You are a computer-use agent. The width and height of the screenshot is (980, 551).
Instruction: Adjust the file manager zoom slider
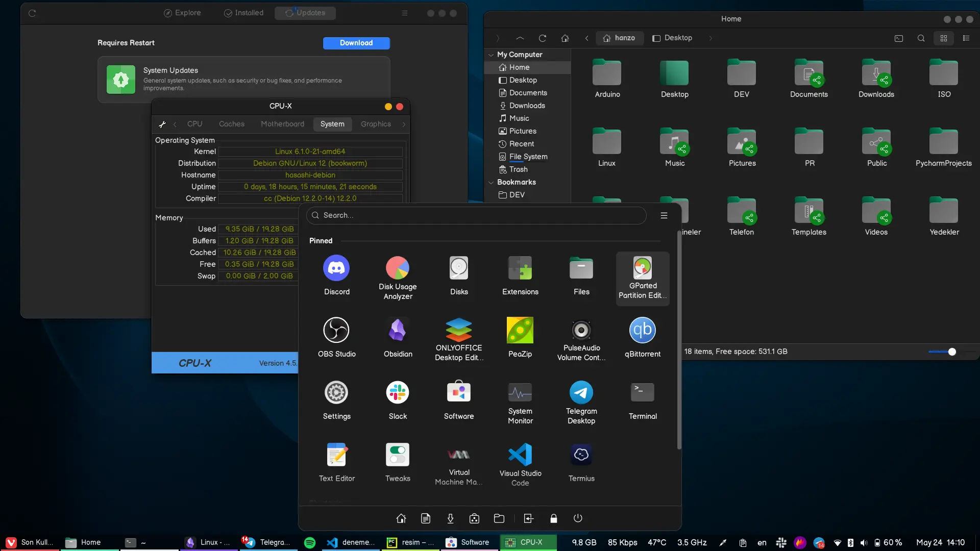point(952,352)
